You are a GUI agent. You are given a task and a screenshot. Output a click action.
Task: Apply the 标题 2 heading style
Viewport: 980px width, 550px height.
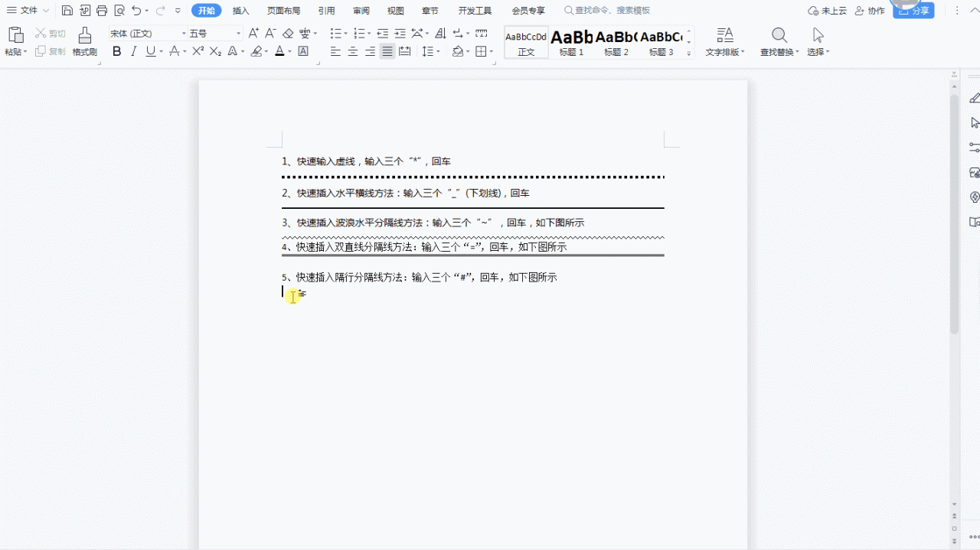pyautogui.click(x=616, y=42)
